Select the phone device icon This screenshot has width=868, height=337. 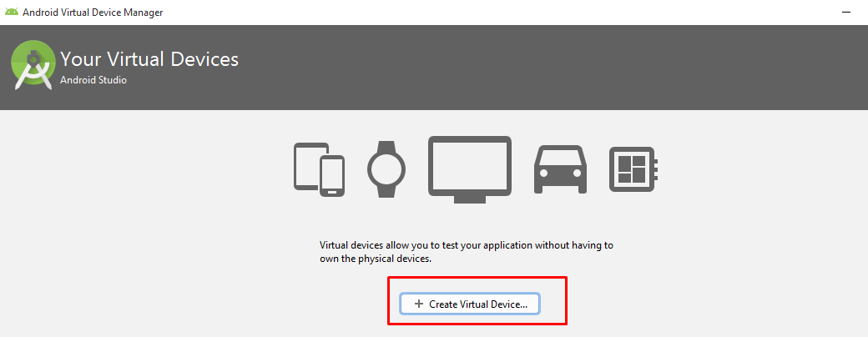point(332,175)
